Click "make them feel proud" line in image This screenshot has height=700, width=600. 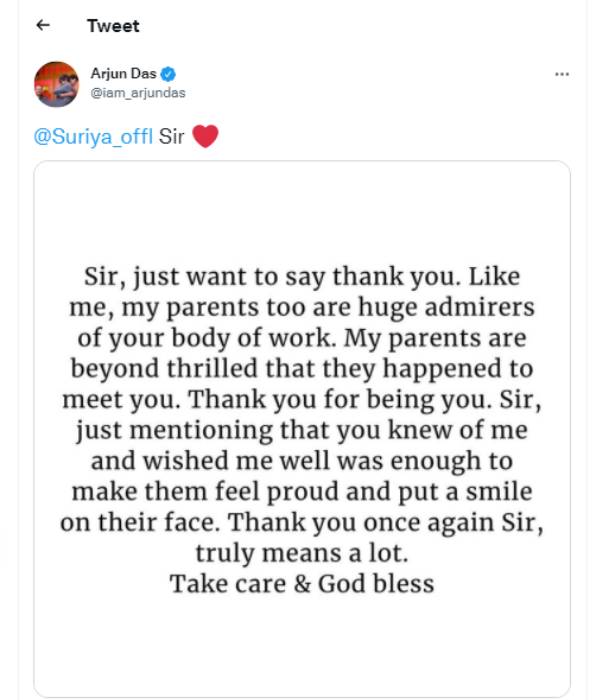(302, 490)
